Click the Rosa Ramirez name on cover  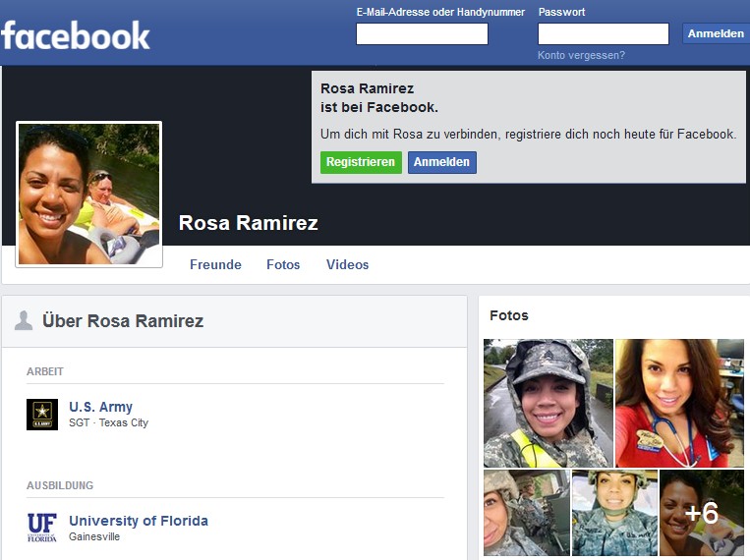click(x=249, y=223)
